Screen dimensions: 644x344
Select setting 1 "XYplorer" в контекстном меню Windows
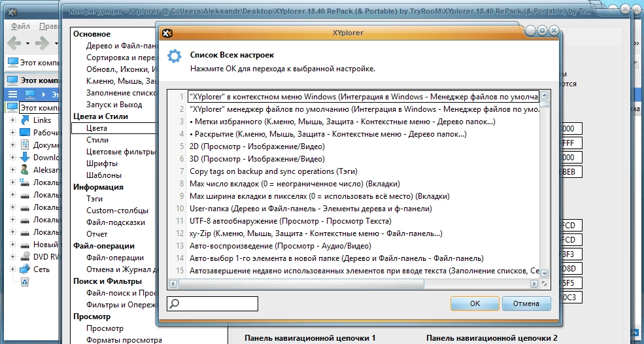(364, 97)
